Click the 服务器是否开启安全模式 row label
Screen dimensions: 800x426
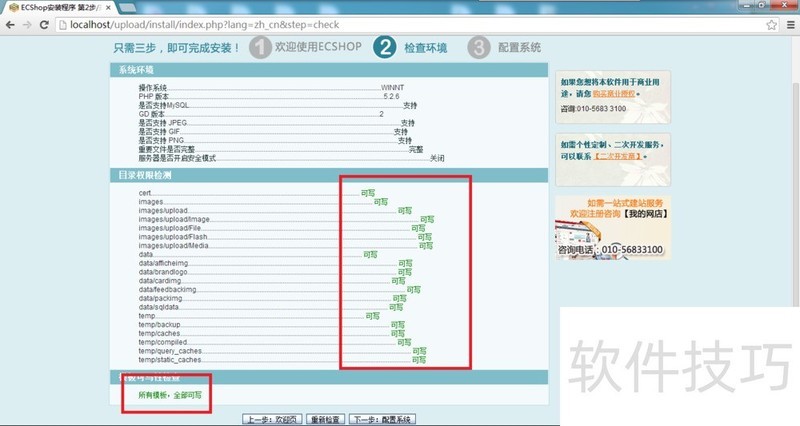[177, 158]
